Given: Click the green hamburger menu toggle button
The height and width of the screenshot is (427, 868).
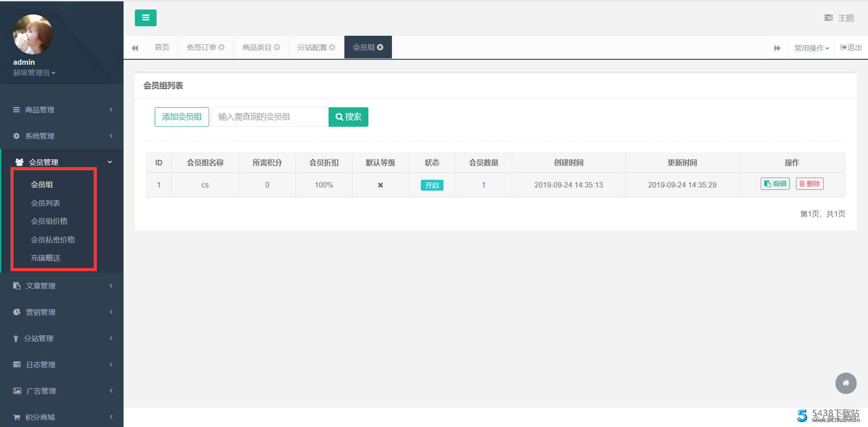Looking at the screenshot, I should 145,18.
